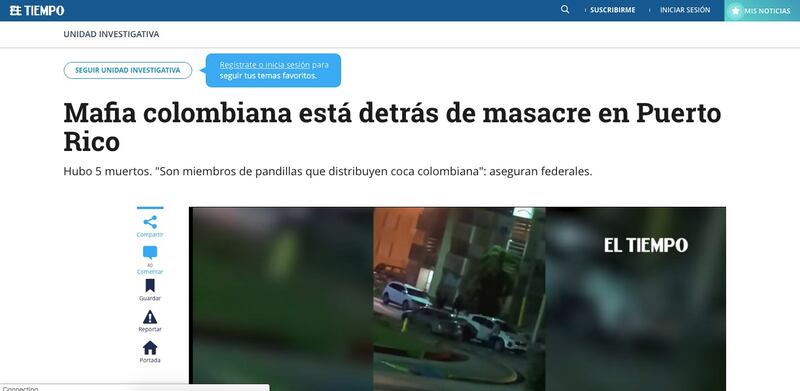Screen dimensions: 800x391
Task: Click the article subtitle about 5 muertos
Action: (x=328, y=172)
